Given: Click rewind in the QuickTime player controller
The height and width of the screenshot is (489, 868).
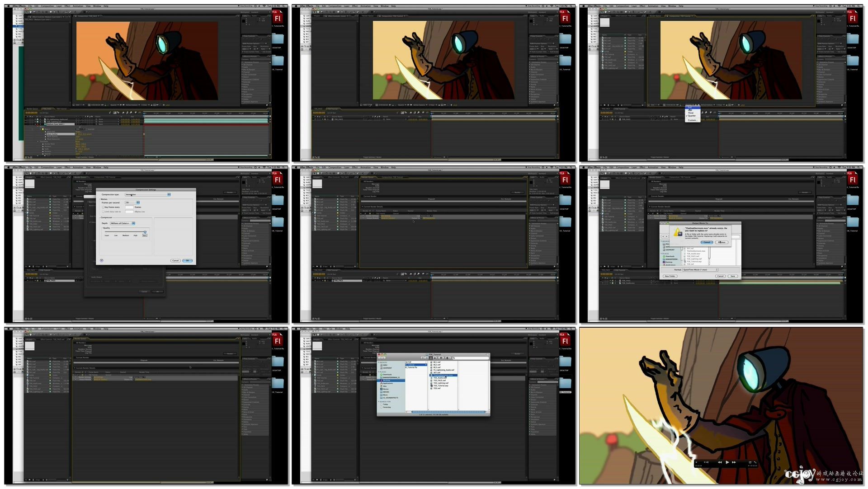Looking at the screenshot, I should tap(720, 462).
